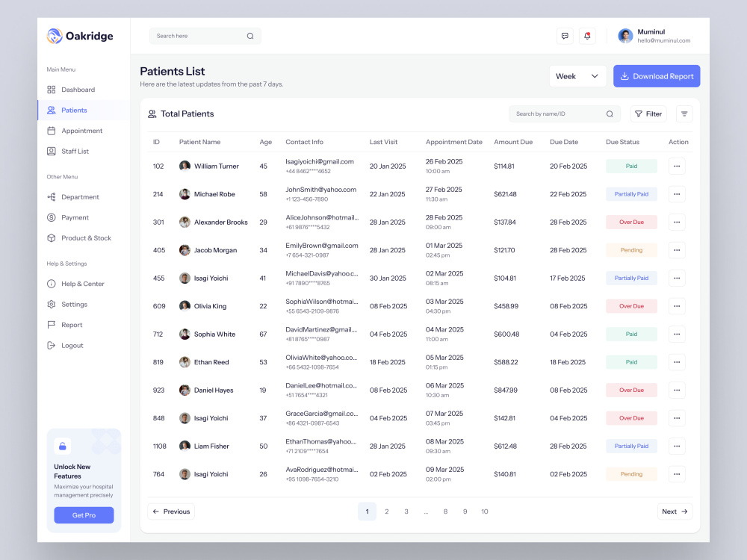Navigate to Department section
Viewport: 747px width, 560px height.
[73, 196]
